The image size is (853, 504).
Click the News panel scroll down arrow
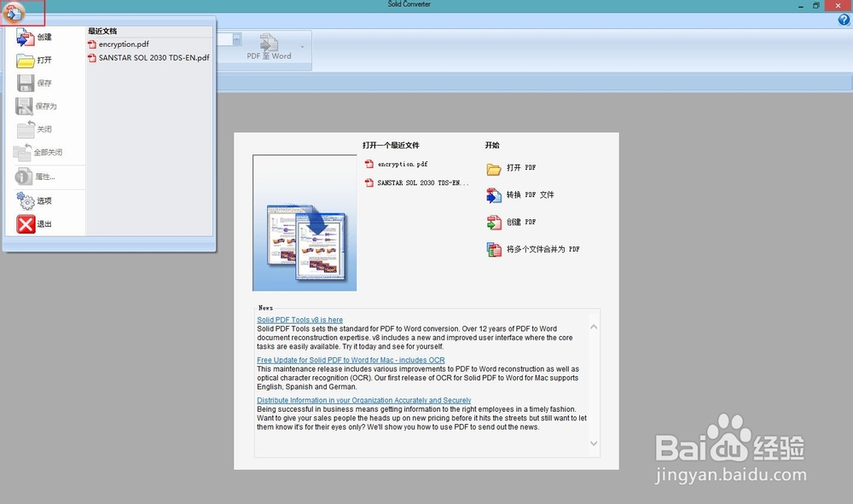(x=594, y=443)
